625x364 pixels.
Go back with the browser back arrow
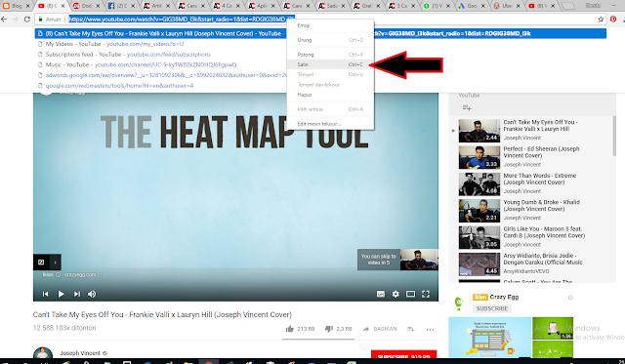4,20
